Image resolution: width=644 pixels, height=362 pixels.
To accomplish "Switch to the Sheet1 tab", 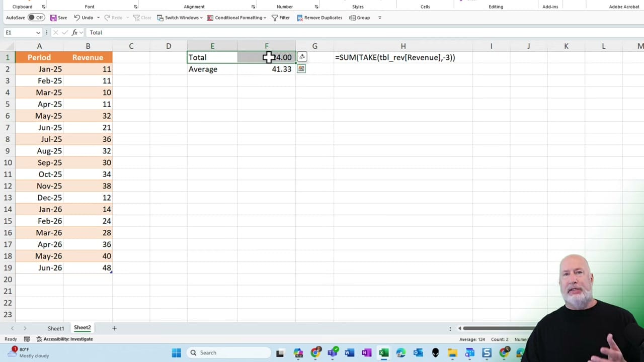I will click(55, 328).
